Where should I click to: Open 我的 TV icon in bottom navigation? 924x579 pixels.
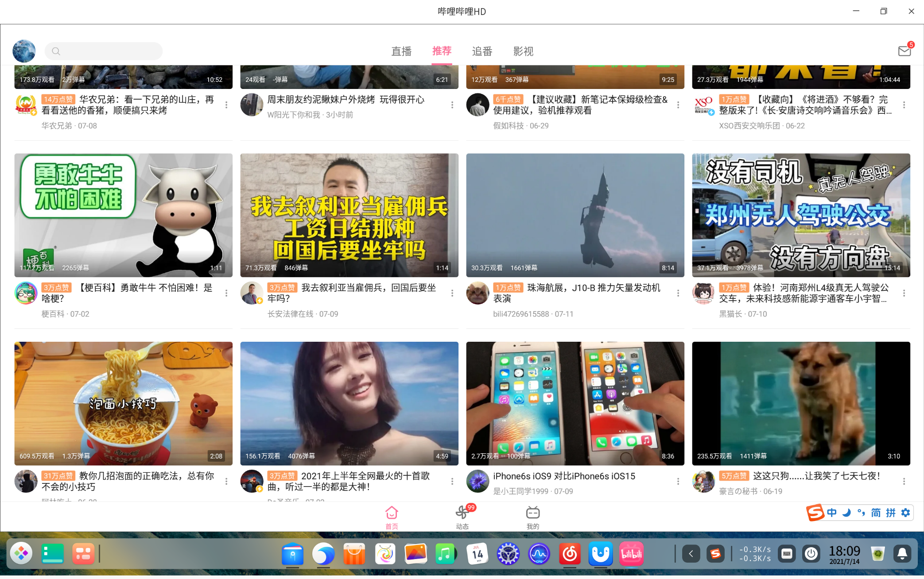pyautogui.click(x=532, y=512)
